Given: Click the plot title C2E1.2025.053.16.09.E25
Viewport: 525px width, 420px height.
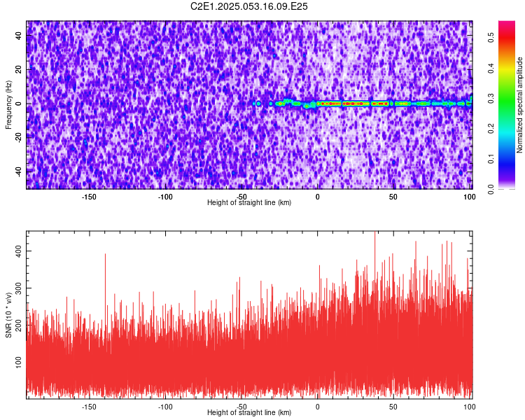Looking at the screenshot, I should [248, 6].
